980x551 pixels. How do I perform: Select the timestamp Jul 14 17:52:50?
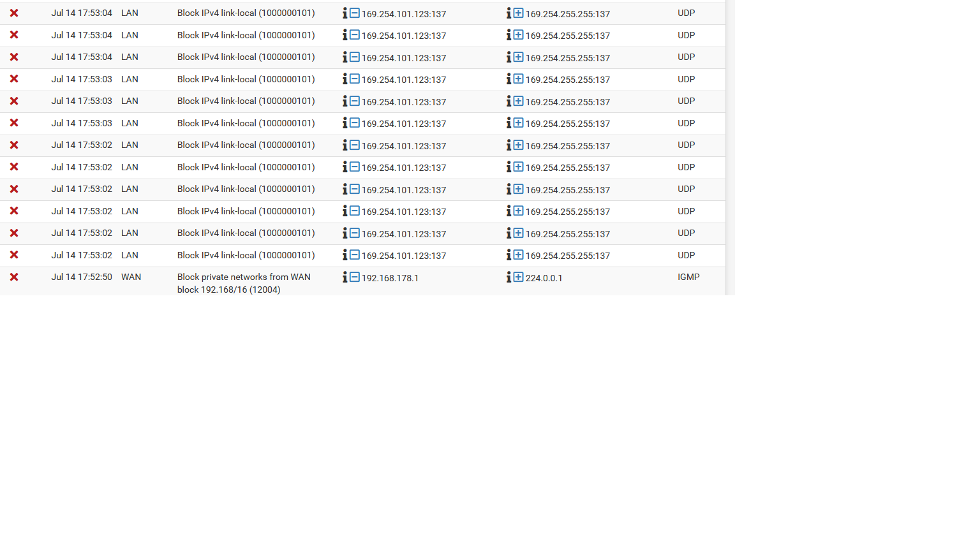click(82, 277)
